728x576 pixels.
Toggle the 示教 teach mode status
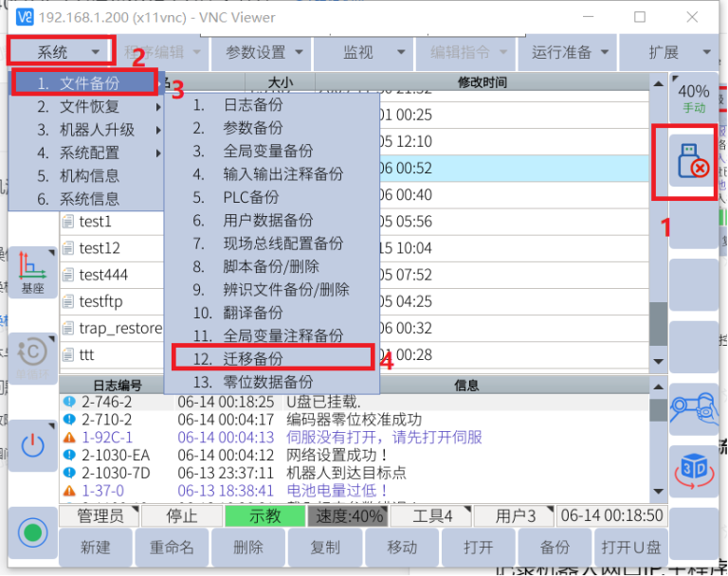point(264,516)
